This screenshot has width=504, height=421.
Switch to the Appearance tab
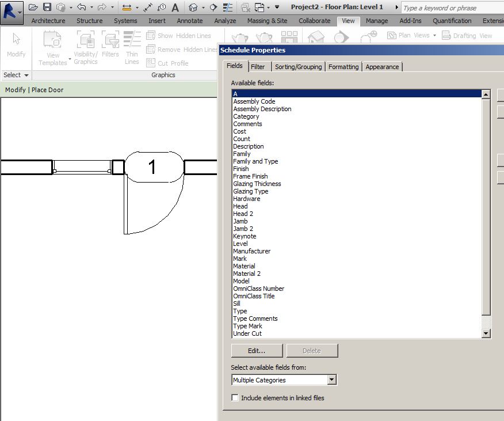pyautogui.click(x=382, y=67)
